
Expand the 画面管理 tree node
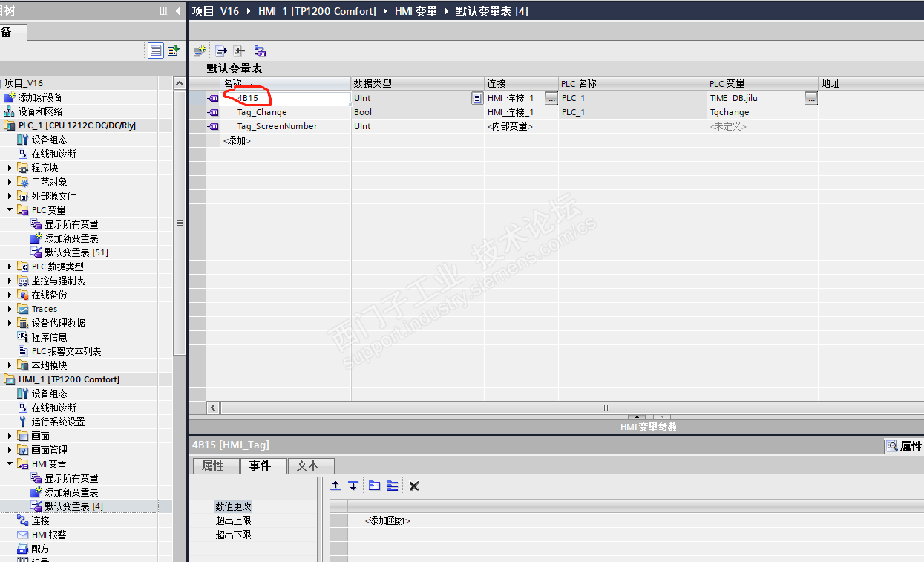tap(10, 450)
